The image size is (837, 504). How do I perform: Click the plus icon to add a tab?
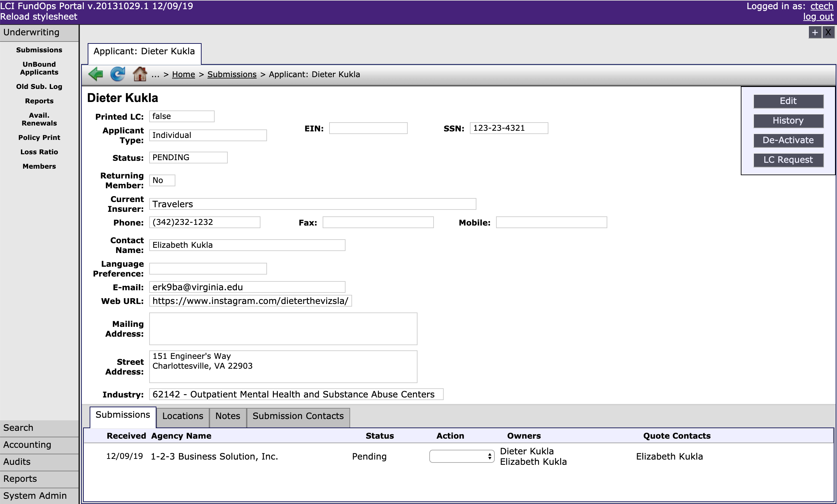[x=814, y=33]
